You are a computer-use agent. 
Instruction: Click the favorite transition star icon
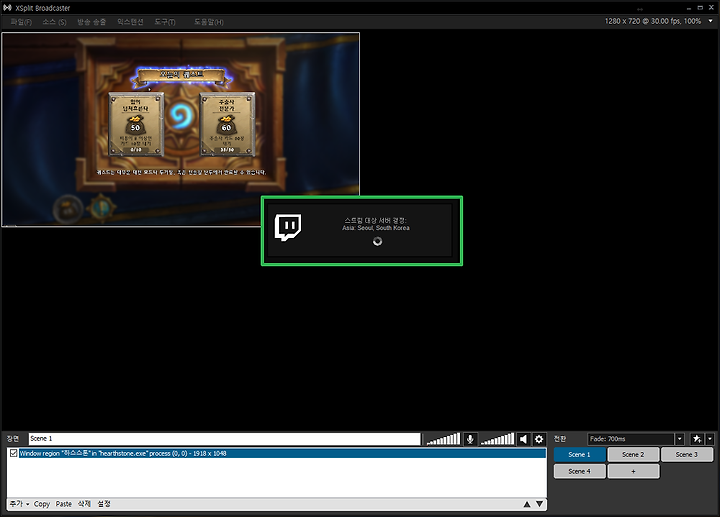(697, 439)
